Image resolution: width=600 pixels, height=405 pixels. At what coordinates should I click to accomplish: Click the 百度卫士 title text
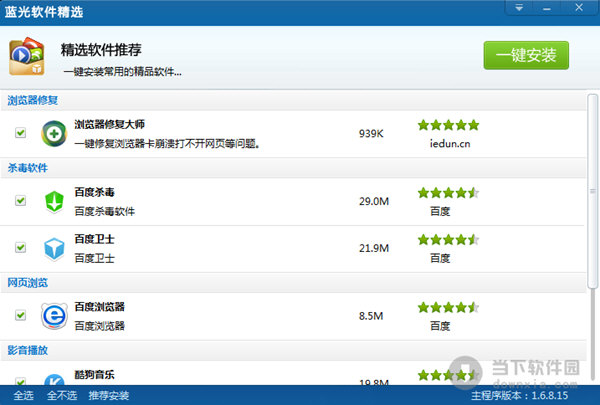[94, 239]
